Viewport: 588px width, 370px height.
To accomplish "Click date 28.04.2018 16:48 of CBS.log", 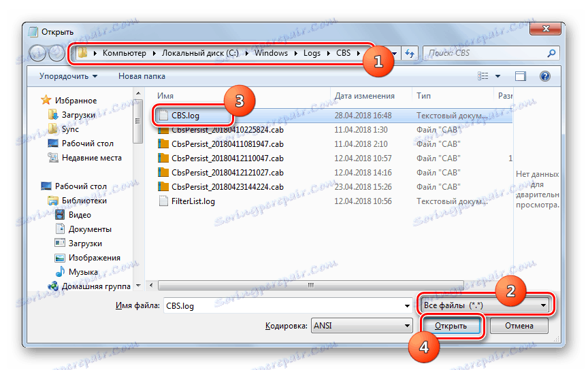I will click(x=363, y=116).
